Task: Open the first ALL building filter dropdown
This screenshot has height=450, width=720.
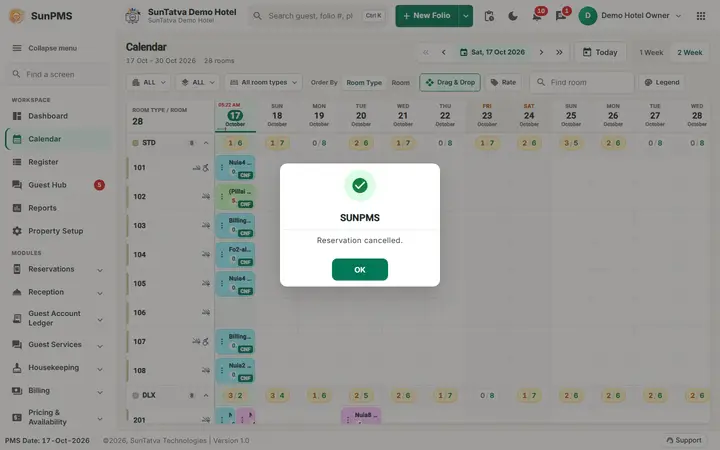Action: tap(149, 82)
